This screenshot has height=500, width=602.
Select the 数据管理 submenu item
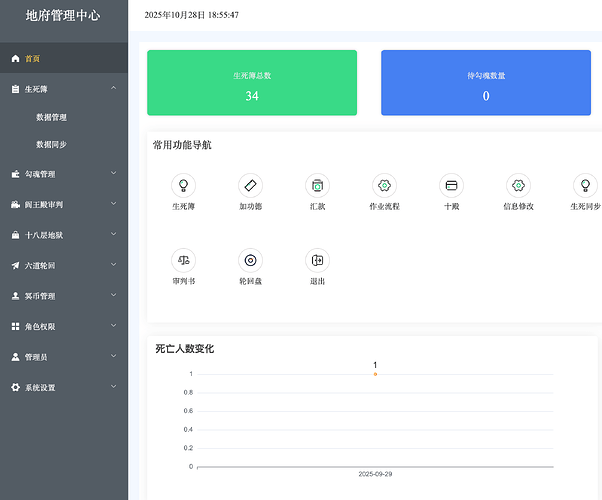click(x=51, y=117)
